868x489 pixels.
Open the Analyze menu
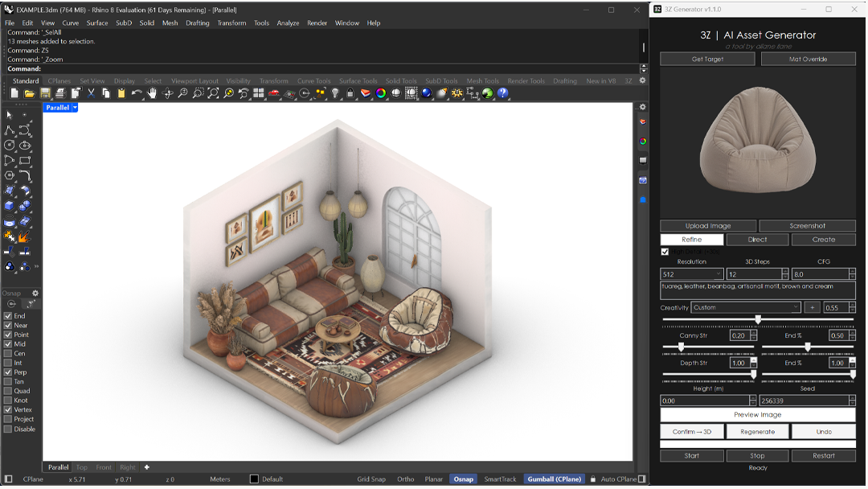click(288, 23)
